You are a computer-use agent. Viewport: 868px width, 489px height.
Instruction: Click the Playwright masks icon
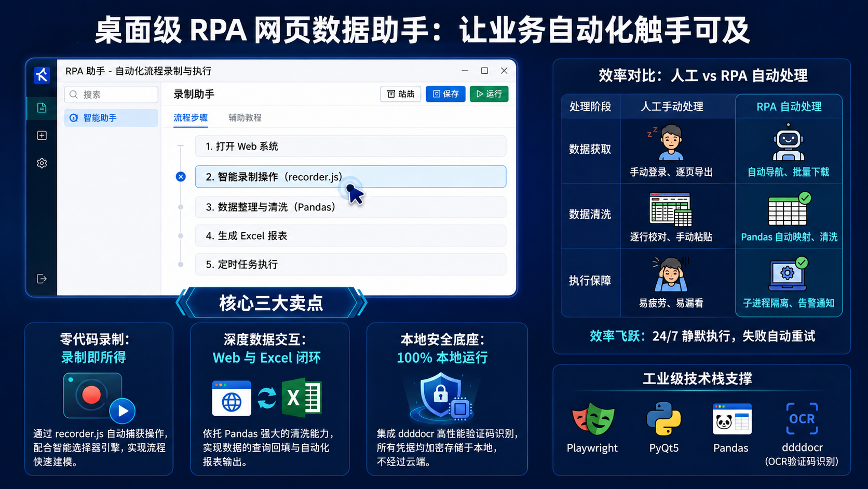593,419
